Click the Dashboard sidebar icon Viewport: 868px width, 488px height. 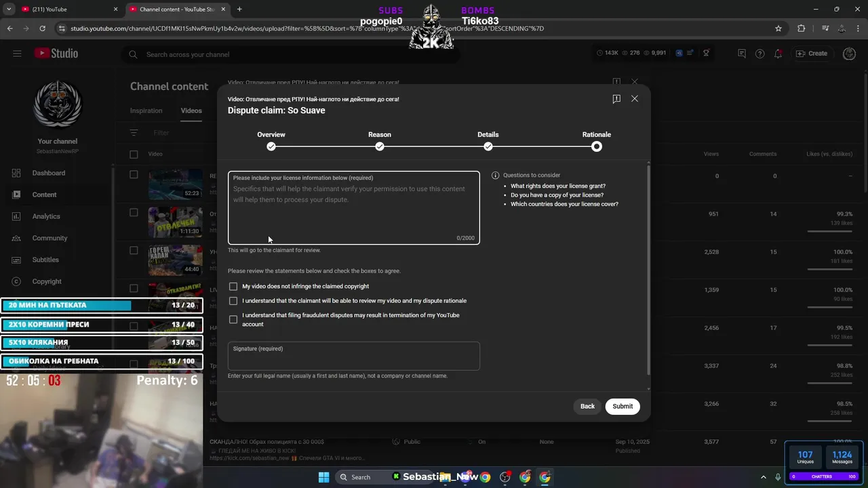click(x=16, y=173)
